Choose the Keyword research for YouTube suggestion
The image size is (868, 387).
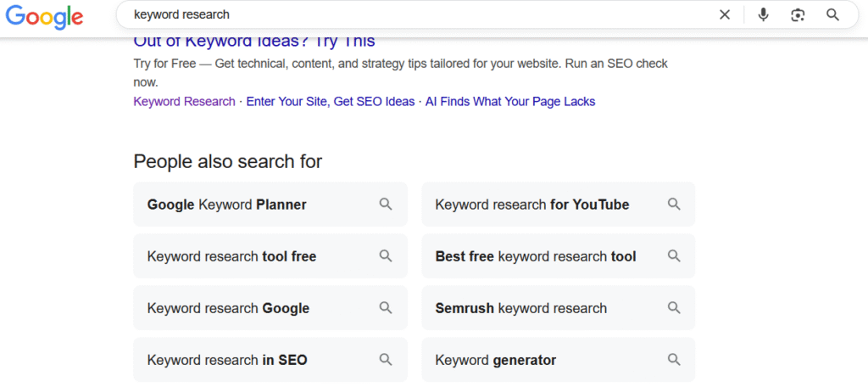click(531, 205)
